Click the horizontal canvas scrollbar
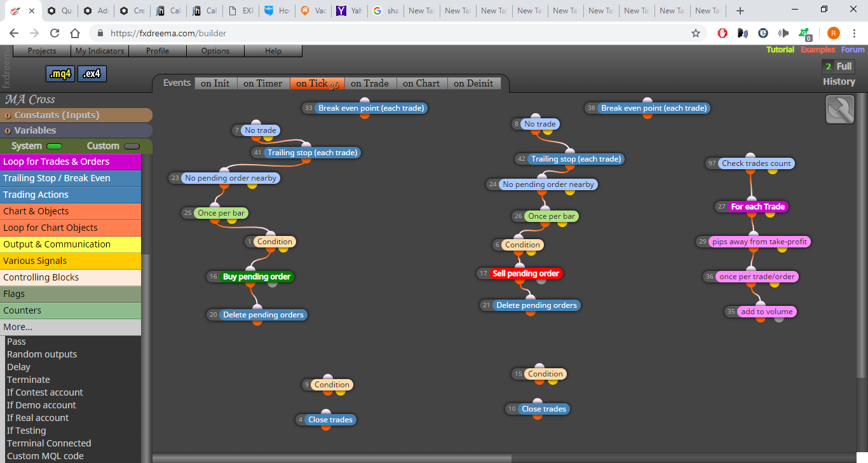The image size is (868, 463). [332, 458]
